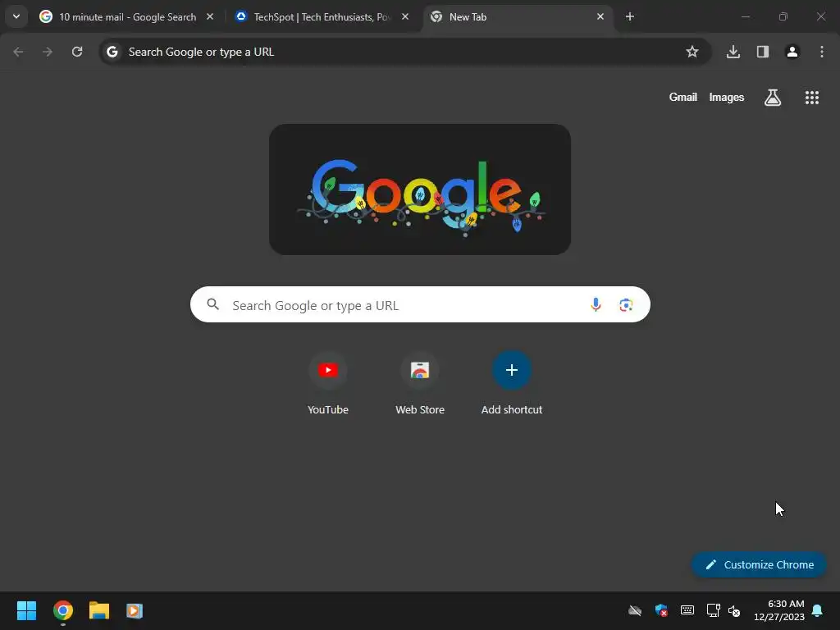
Task: Bookmark this tab with star icon
Action: click(x=692, y=52)
